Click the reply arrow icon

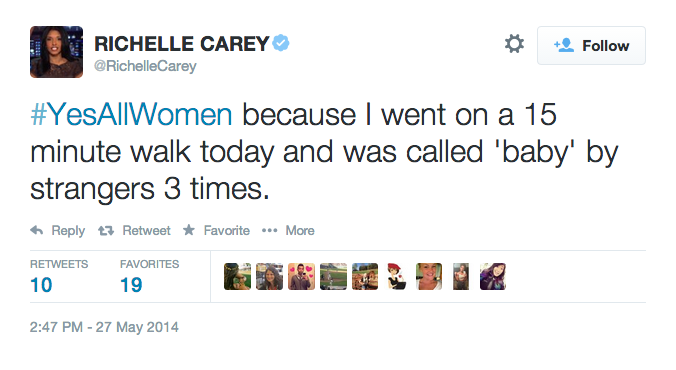pyautogui.click(x=37, y=230)
